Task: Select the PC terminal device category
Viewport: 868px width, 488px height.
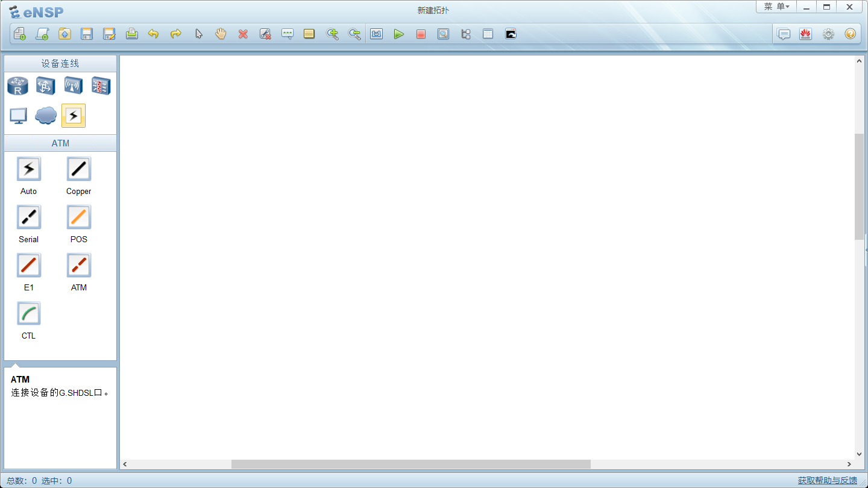Action: pos(18,116)
